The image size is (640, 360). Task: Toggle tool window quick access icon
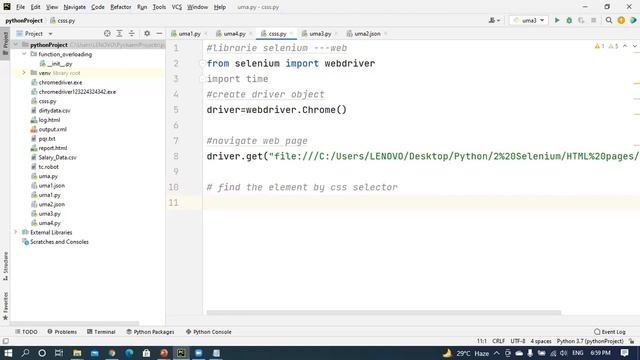[5, 341]
